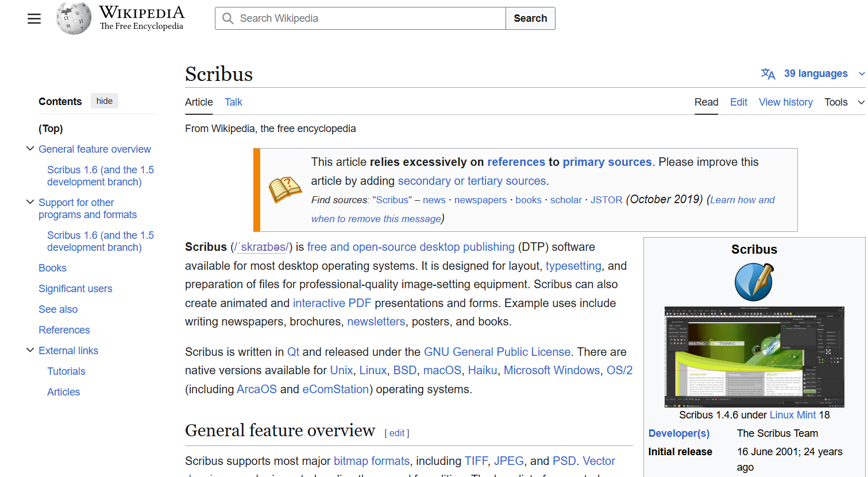The height and width of the screenshot is (477, 868).
Task: Click the magnifying glass search icon
Action: point(228,18)
